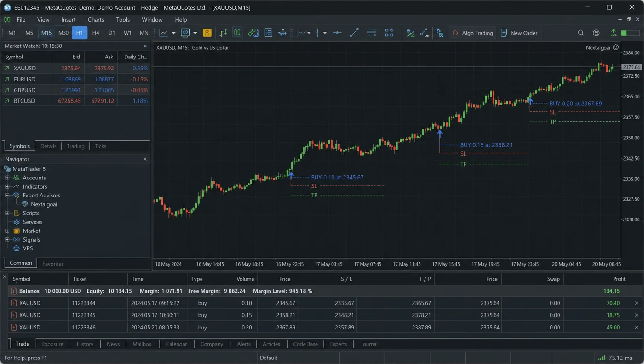Select EURUSD row in Market Watch
The width and height of the screenshot is (644, 364).
click(76, 79)
